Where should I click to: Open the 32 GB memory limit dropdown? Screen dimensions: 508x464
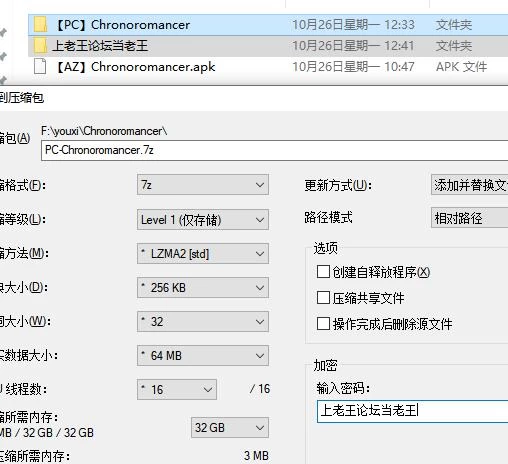[230, 428]
